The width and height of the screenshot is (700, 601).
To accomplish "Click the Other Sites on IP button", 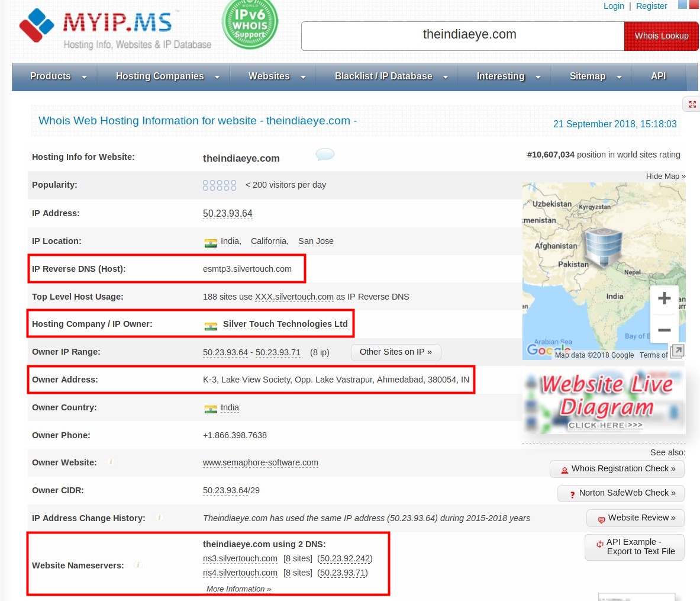I will tap(395, 352).
